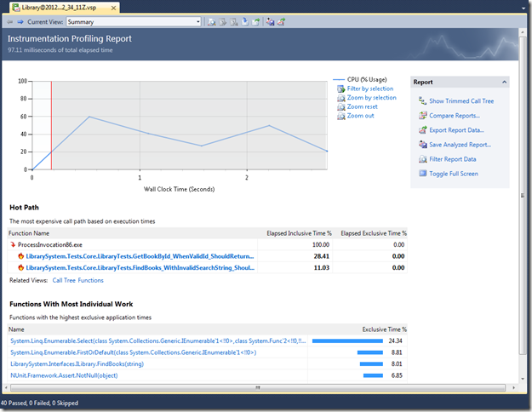This screenshot has width=532, height=412.
Task: Close the Library vsp tab
Action: click(114, 8)
